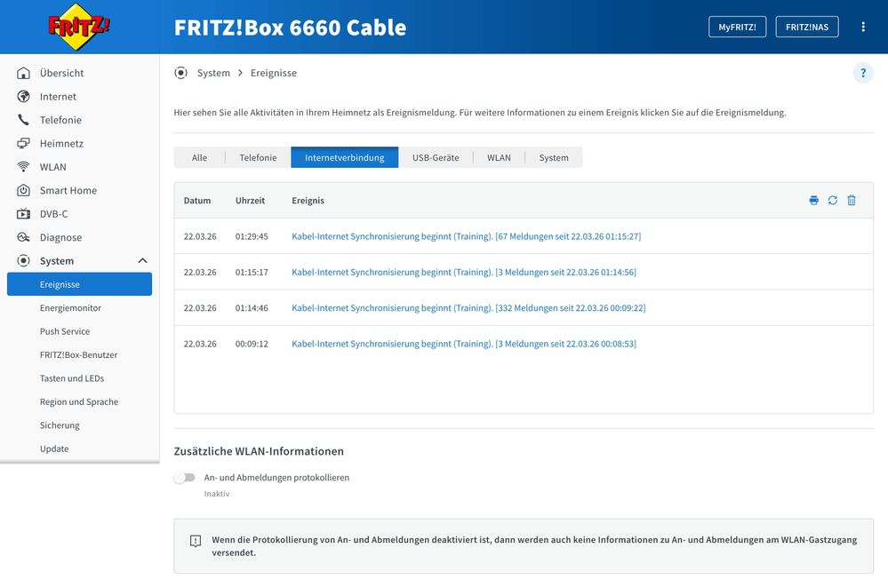Click the Diagnose icon

coord(23,237)
